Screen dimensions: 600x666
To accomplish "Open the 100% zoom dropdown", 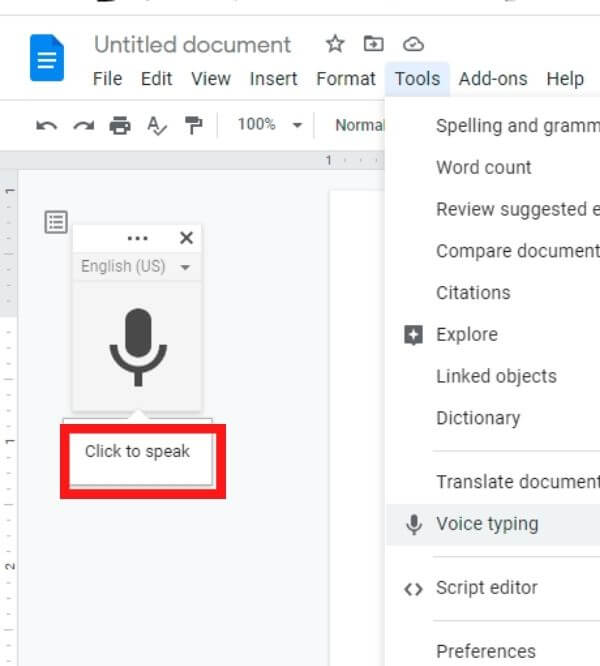I will point(269,125).
